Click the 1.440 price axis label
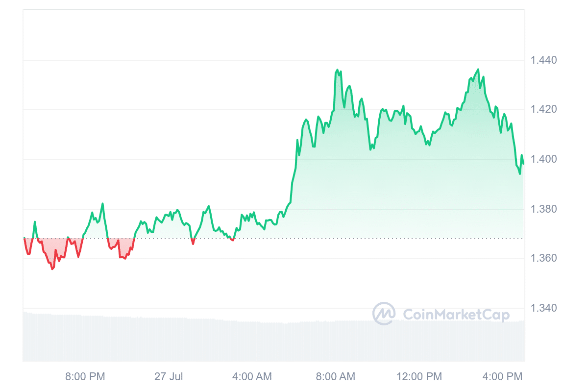588x392 pixels. click(543, 60)
